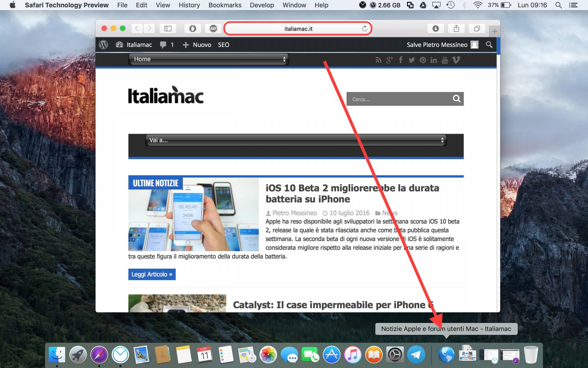
Task: Click author link Pietro Messineo
Action: 295,213
